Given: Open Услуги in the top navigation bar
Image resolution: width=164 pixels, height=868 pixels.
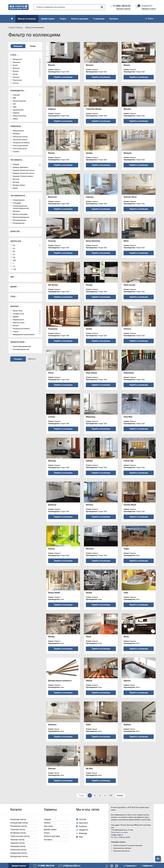Looking at the screenshot, I should coord(63,19).
